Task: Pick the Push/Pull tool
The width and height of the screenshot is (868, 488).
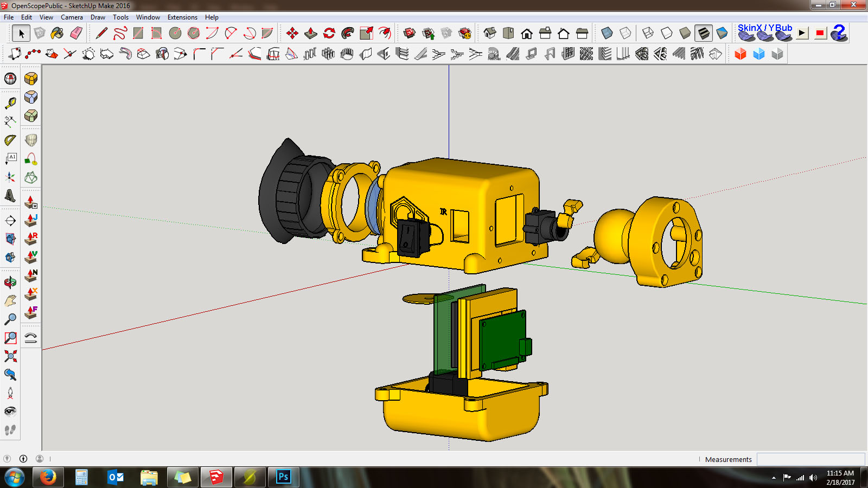Action: [x=311, y=34]
